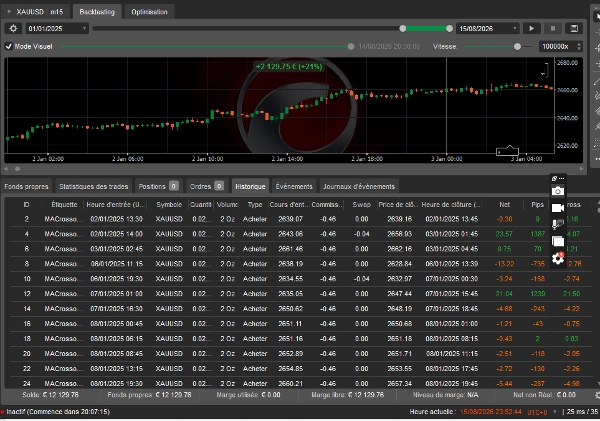
Task: Click the webcam microphone icon in capture toolbar
Action: [558, 224]
